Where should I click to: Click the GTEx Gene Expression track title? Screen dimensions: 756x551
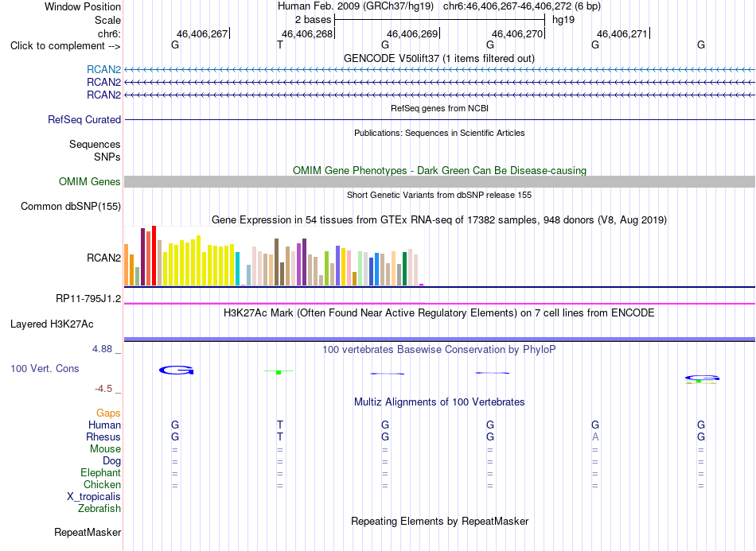point(439,220)
